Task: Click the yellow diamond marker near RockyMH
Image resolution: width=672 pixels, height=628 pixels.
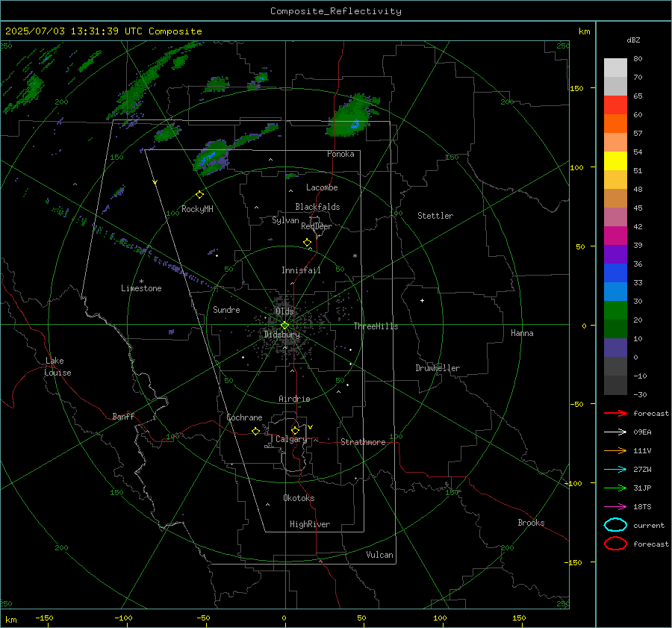Action: point(199,195)
